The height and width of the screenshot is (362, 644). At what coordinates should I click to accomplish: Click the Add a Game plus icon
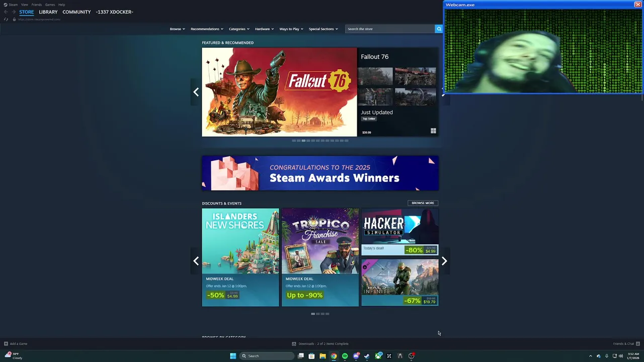(6, 344)
